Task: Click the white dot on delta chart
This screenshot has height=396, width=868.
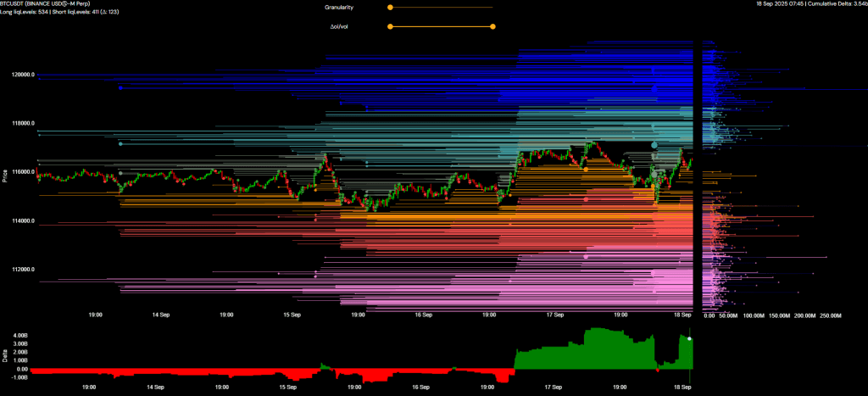Action: coord(689,338)
